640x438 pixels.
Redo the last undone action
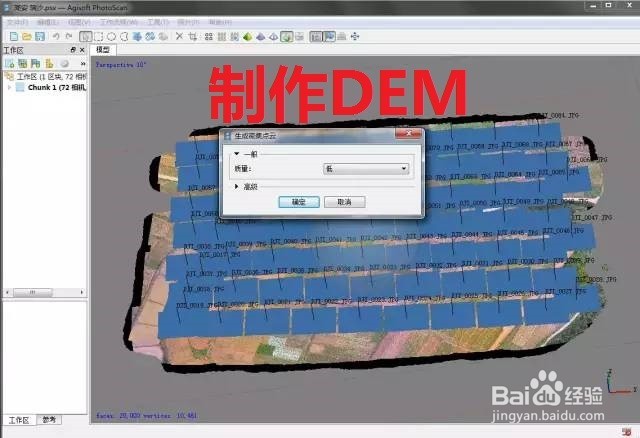click(69, 37)
